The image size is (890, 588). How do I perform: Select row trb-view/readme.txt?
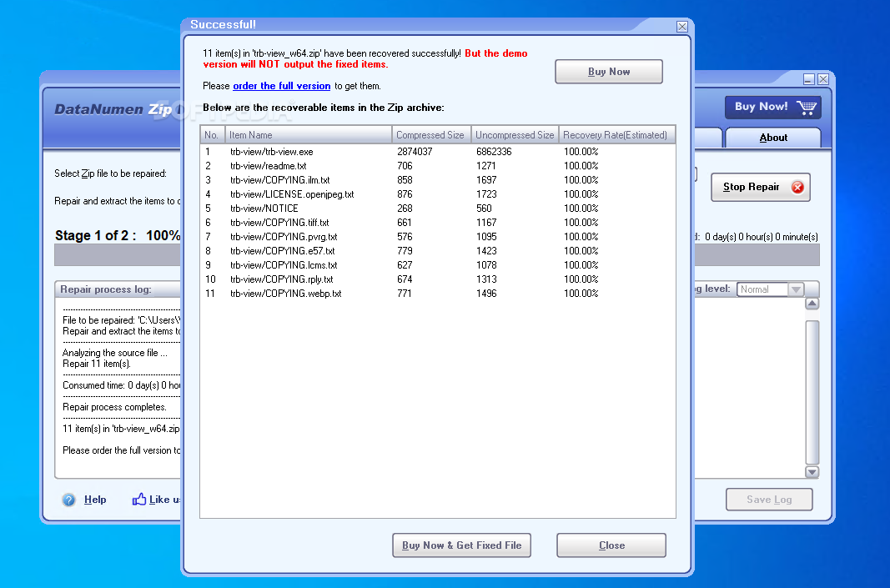pyautogui.click(x=438, y=166)
